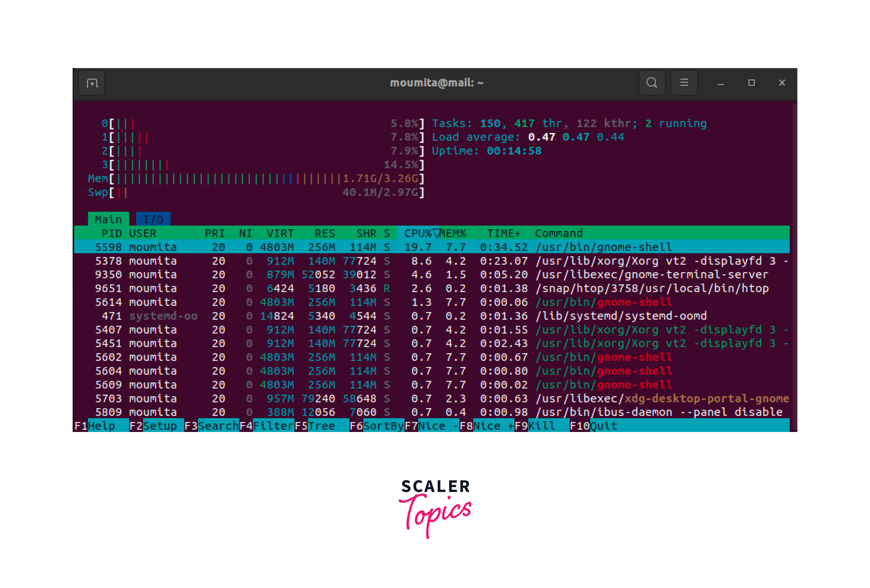The image size is (870, 588).
Task: Sort by PID column header
Action: pyautogui.click(x=112, y=233)
